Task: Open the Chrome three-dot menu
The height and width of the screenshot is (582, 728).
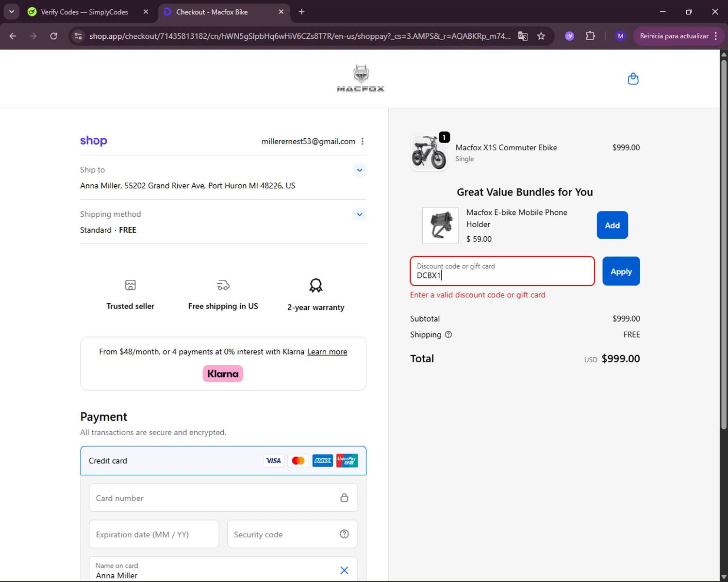Action: pos(716,36)
